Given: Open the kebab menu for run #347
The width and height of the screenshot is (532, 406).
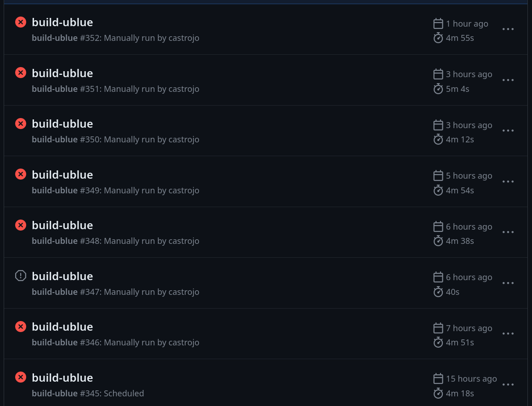Looking at the screenshot, I should (508, 282).
